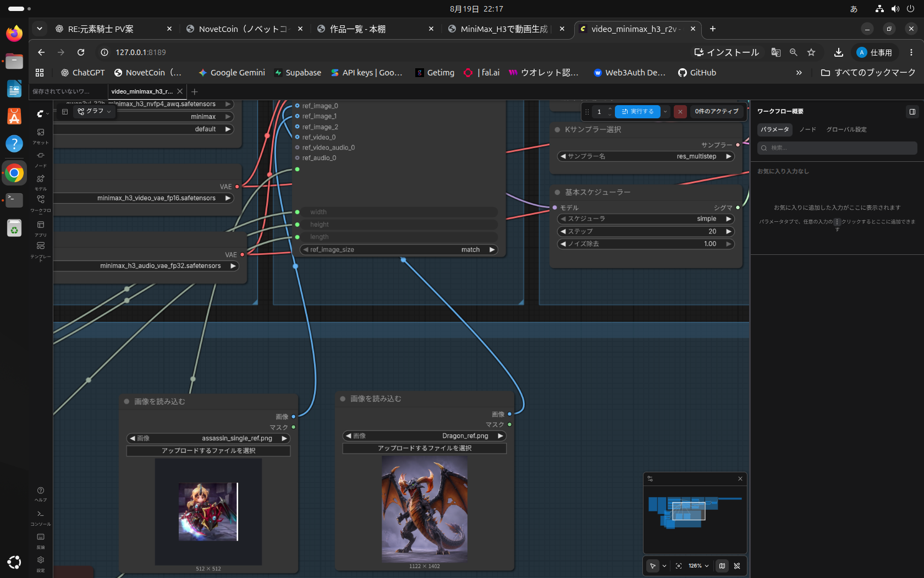Close the minimap panel
The image size is (924, 578).
coord(740,479)
